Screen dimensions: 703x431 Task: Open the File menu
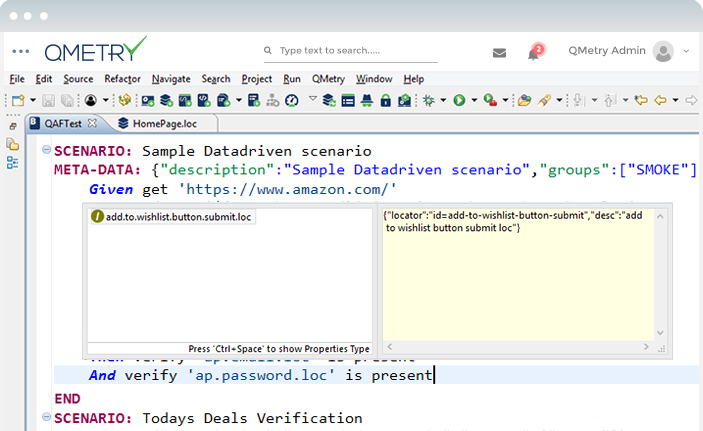(17, 79)
